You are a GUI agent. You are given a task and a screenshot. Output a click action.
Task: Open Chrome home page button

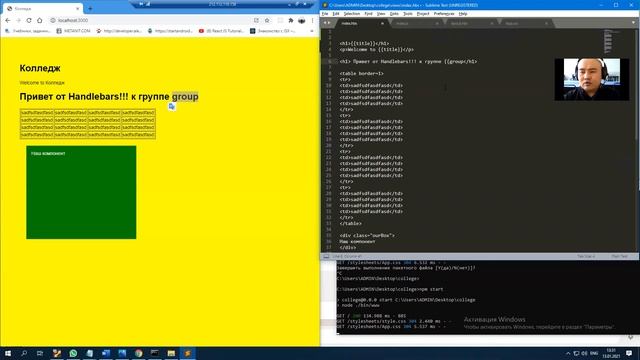coord(40,20)
